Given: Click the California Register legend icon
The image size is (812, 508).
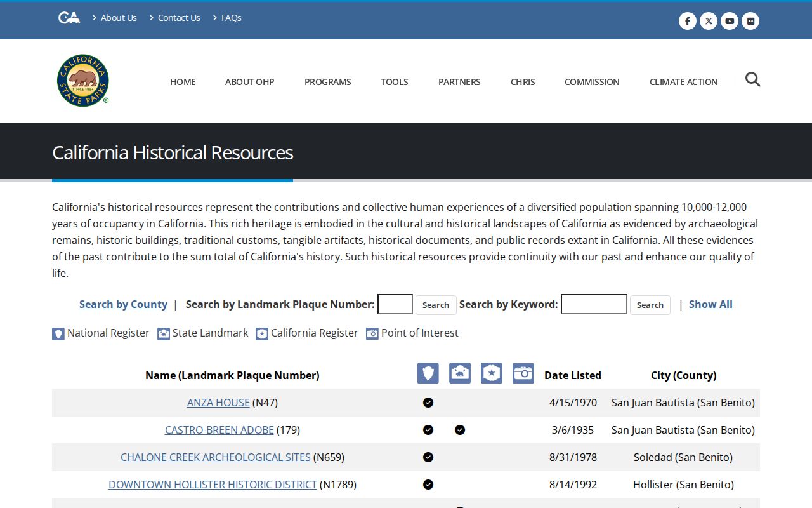Looking at the screenshot, I should pos(262,333).
